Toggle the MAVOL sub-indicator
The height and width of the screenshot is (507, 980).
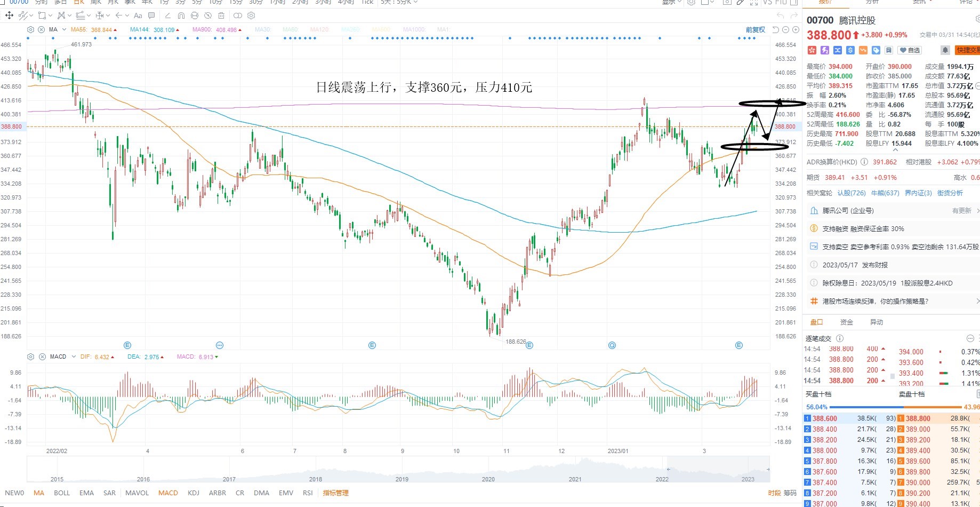coord(137,493)
